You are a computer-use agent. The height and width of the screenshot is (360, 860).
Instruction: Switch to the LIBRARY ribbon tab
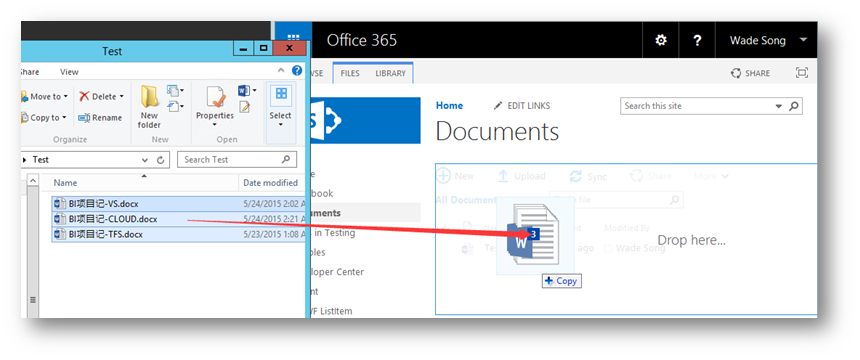click(x=390, y=74)
